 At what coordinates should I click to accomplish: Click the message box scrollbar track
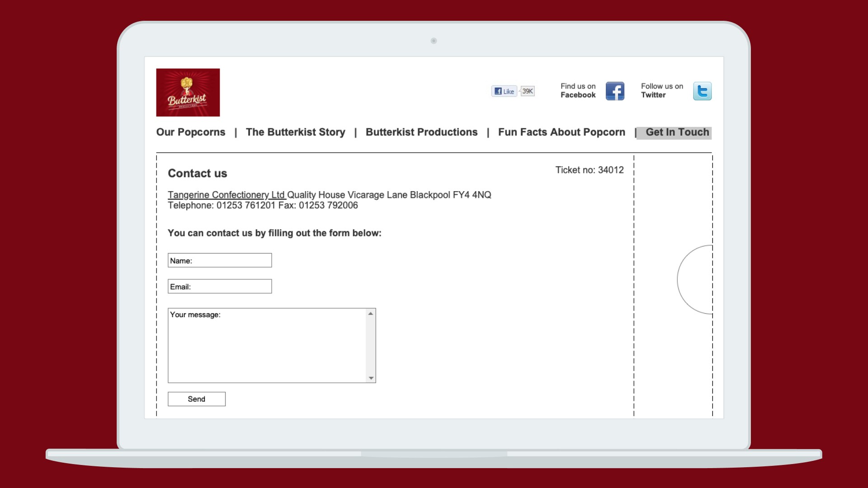coord(371,346)
